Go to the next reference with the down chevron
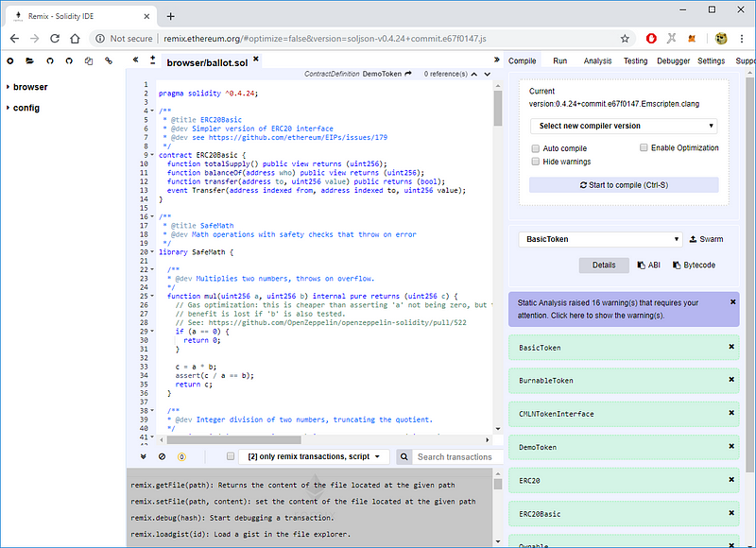The height and width of the screenshot is (548, 756). [x=488, y=75]
